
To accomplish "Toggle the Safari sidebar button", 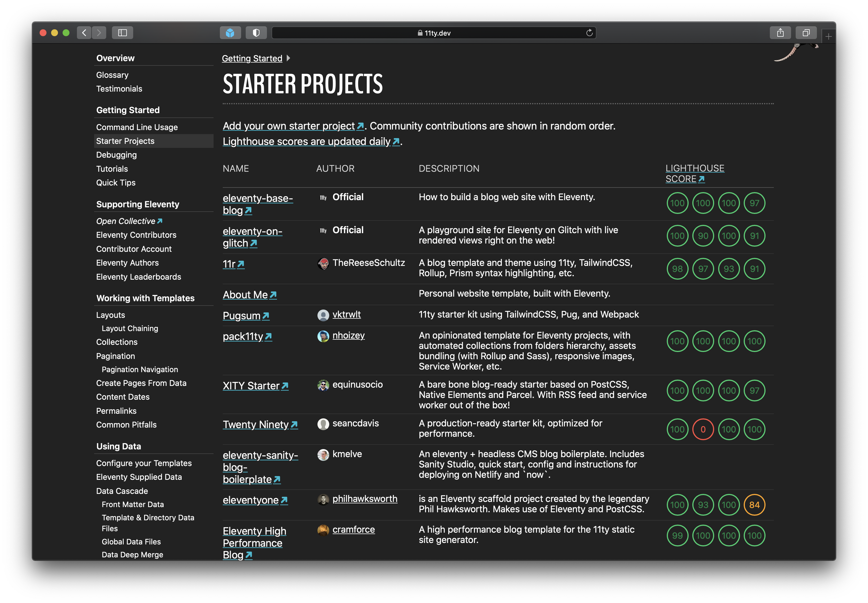I will pyautogui.click(x=122, y=33).
